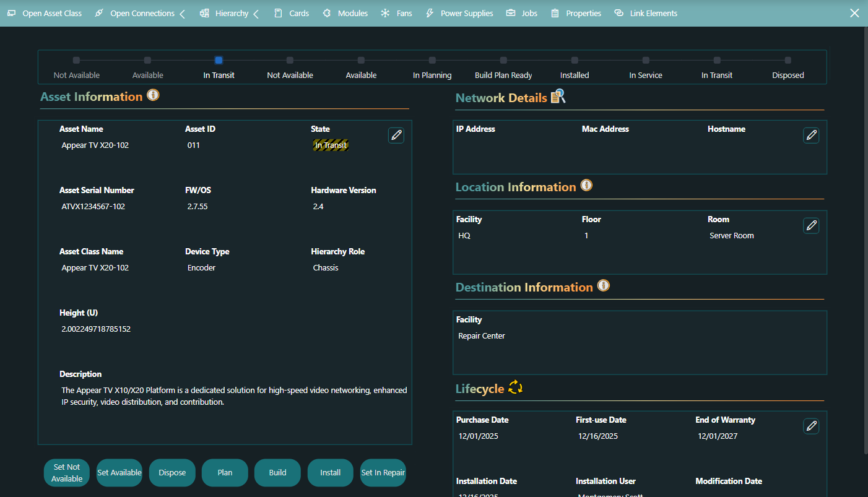View the Fans section

(x=396, y=12)
